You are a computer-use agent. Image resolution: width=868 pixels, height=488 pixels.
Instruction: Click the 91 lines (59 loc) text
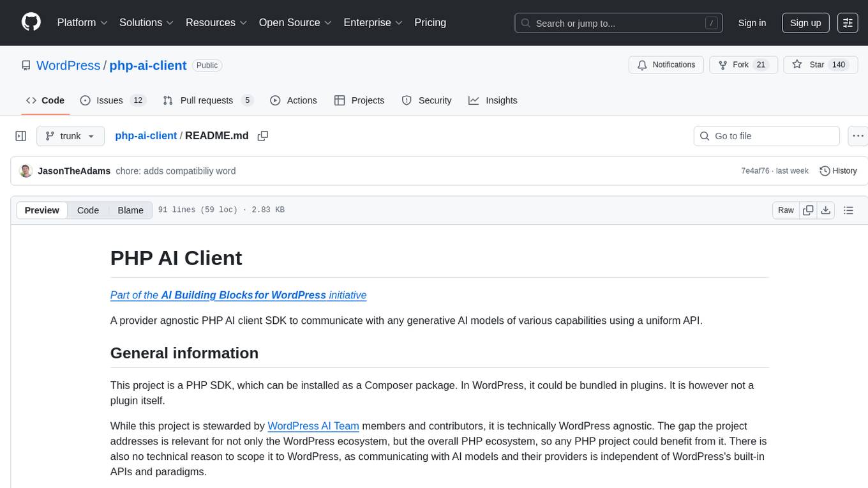pos(198,210)
